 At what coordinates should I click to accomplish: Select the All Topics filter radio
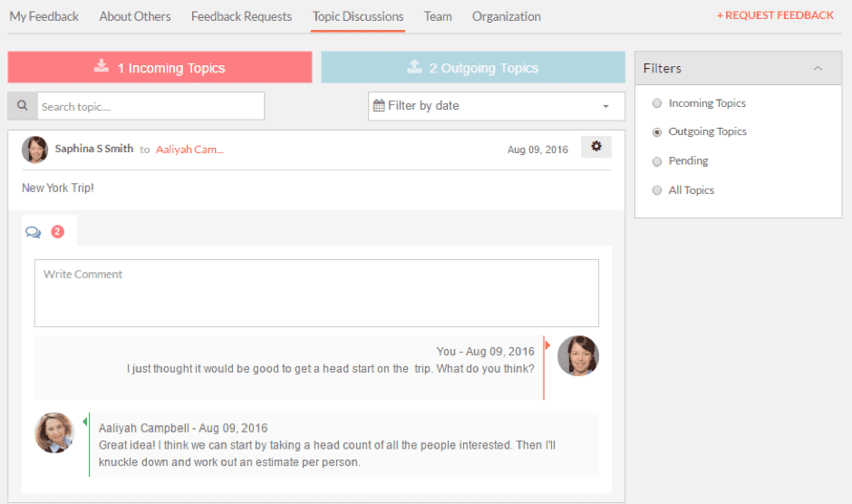657,190
